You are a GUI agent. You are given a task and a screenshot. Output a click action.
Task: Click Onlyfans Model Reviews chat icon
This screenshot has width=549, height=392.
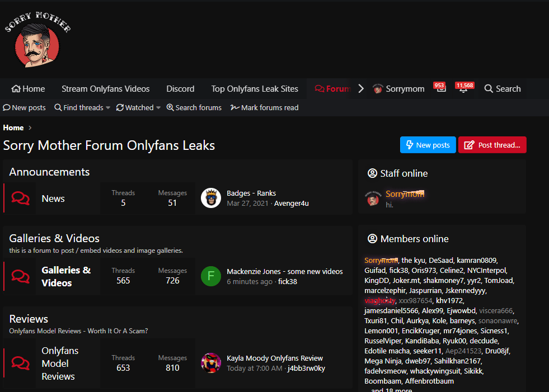tap(20, 363)
